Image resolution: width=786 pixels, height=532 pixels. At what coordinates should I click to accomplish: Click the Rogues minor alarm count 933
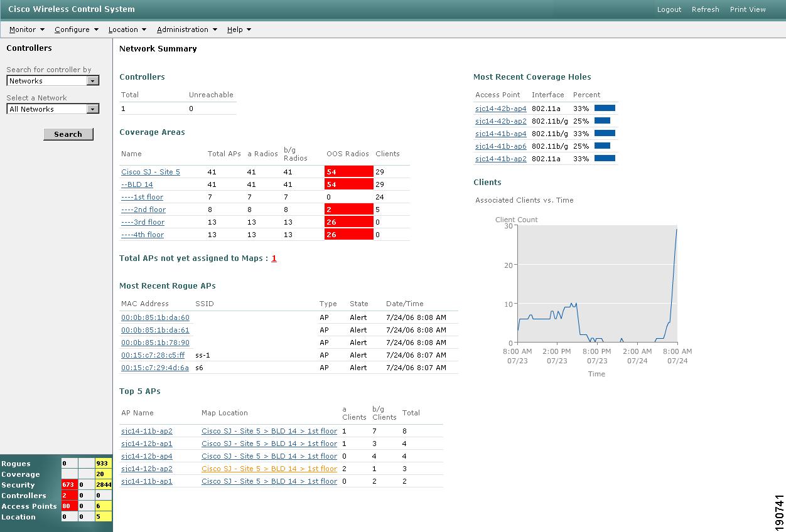click(x=103, y=464)
